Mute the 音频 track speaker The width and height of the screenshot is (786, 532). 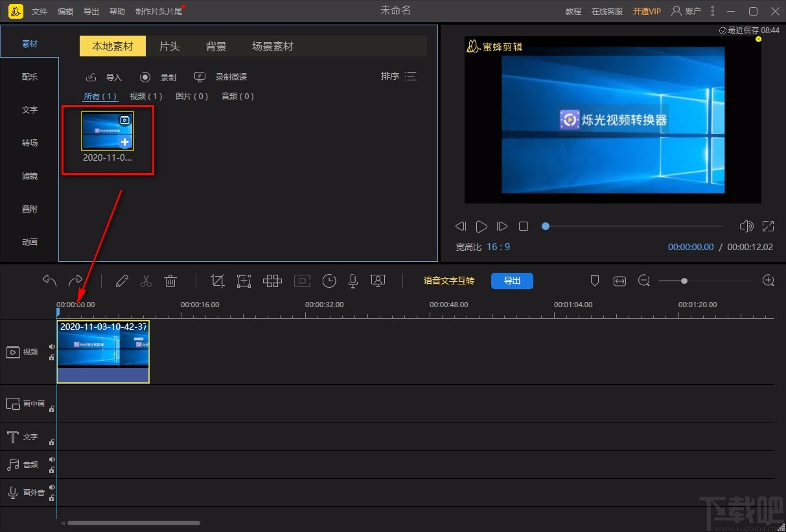point(52,459)
